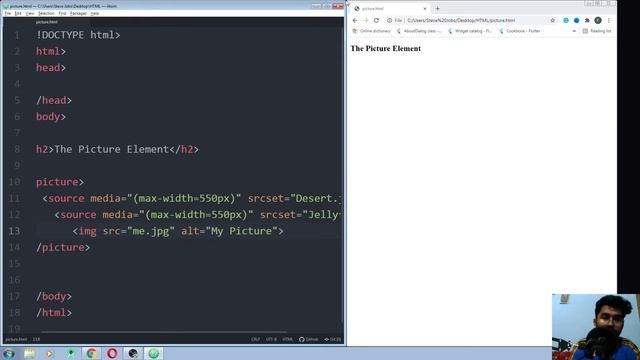This screenshot has height=360, width=640.
Task: Click the webcam video thumbnail
Action: (596, 327)
